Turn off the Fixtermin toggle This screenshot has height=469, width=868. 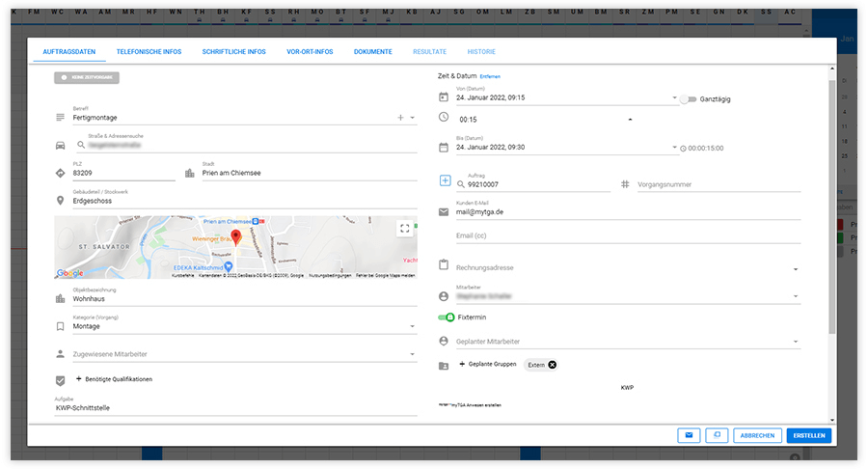[x=446, y=317]
